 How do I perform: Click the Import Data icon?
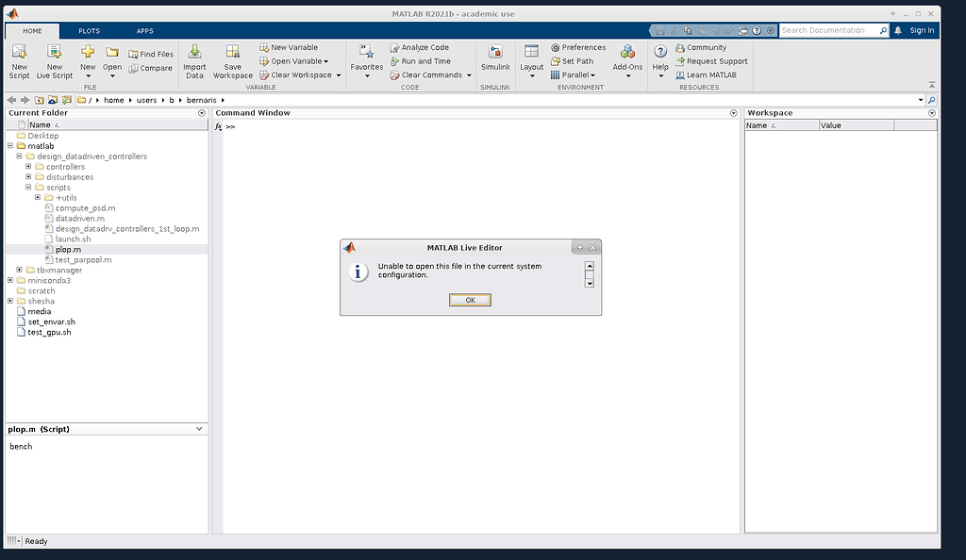tap(194, 59)
